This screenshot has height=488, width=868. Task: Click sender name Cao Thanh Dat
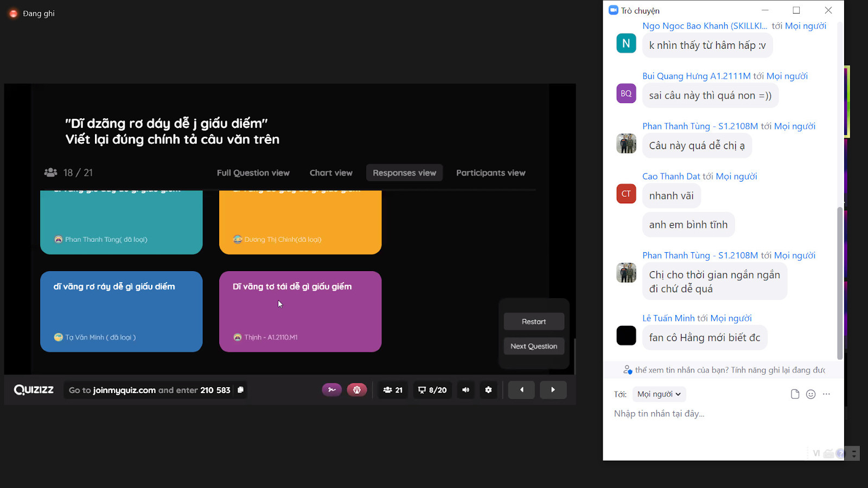coord(671,176)
